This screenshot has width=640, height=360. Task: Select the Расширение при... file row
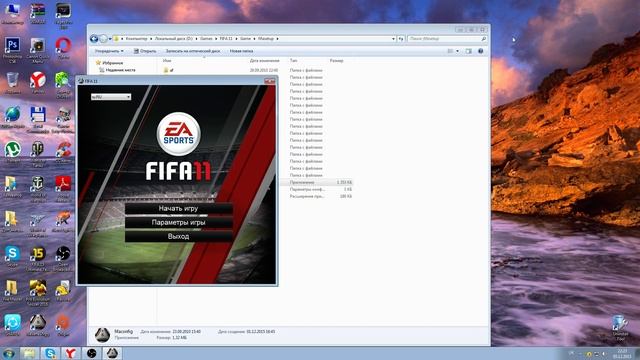pyautogui.click(x=316, y=196)
